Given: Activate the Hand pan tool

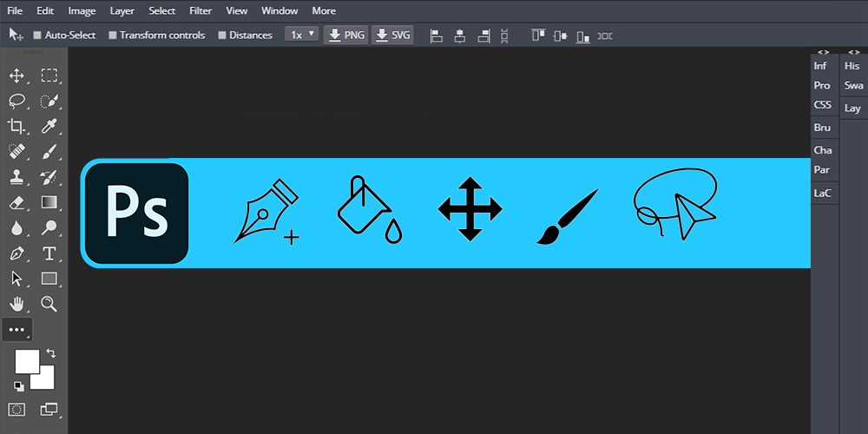Looking at the screenshot, I should [x=16, y=304].
